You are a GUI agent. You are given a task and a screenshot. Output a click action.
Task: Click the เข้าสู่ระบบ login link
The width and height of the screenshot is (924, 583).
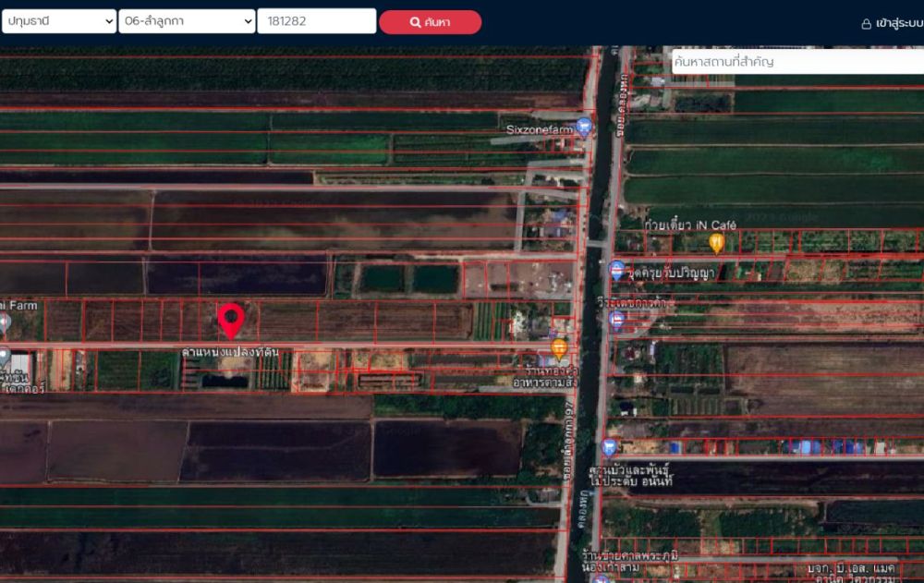coord(898,23)
